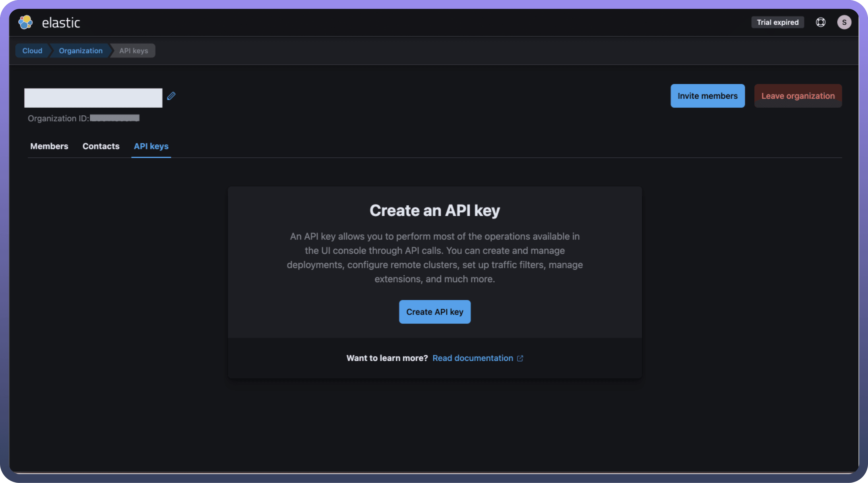The height and width of the screenshot is (483, 868).
Task: Click the API keys breadcrumb item
Action: click(x=134, y=50)
